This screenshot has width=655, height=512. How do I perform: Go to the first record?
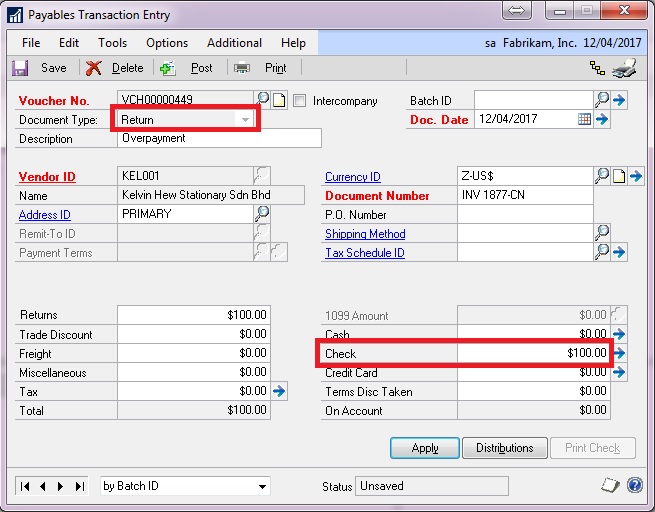25,486
